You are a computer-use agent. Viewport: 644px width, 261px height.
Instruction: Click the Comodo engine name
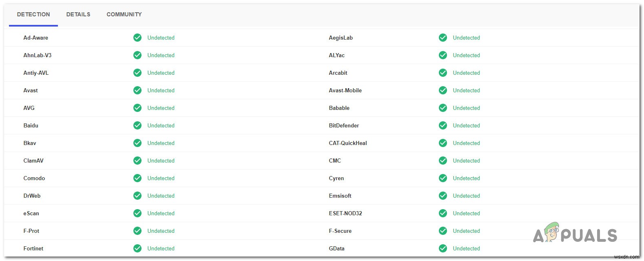coord(34,178)
